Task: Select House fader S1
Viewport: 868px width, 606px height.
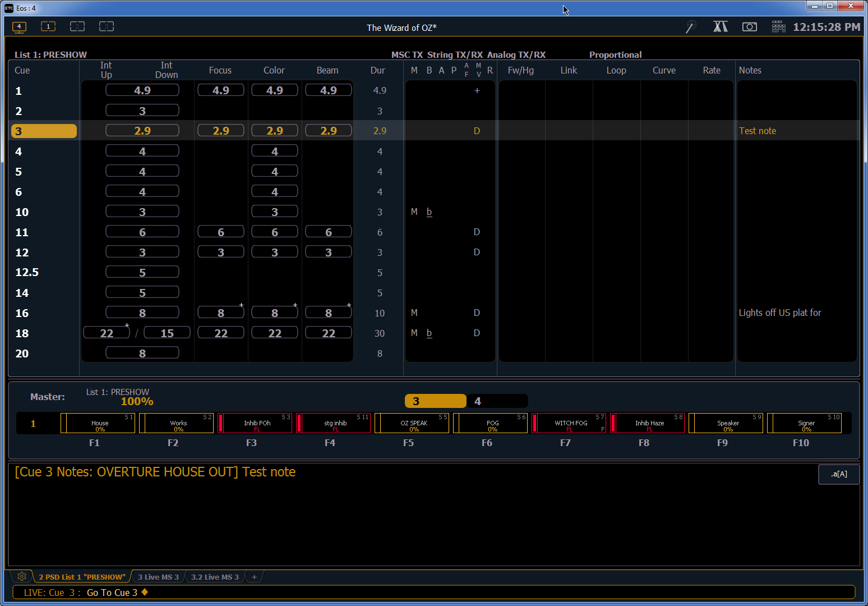Action: [98, 423]
